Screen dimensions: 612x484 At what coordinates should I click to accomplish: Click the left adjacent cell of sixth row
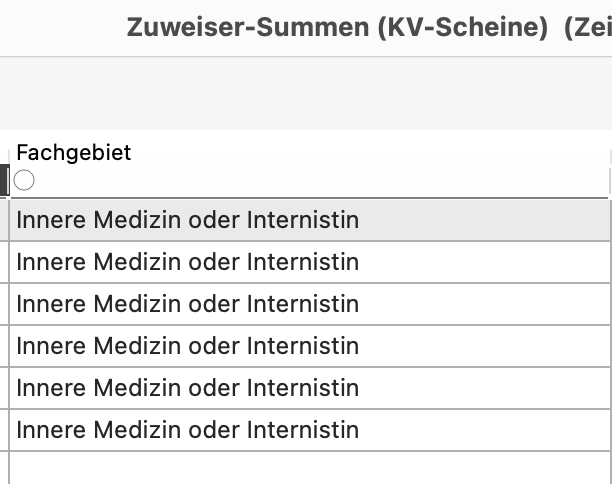pyautogui.click(x=4, y=430)
